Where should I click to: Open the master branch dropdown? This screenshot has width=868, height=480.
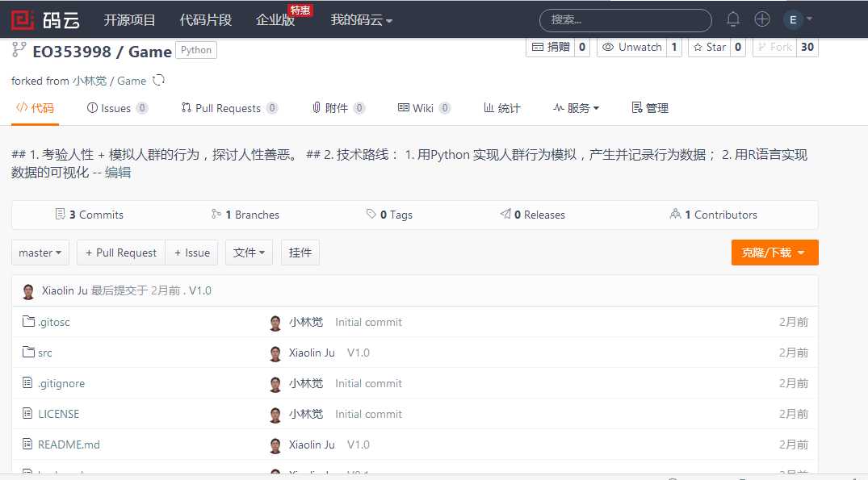coord(40,253)
